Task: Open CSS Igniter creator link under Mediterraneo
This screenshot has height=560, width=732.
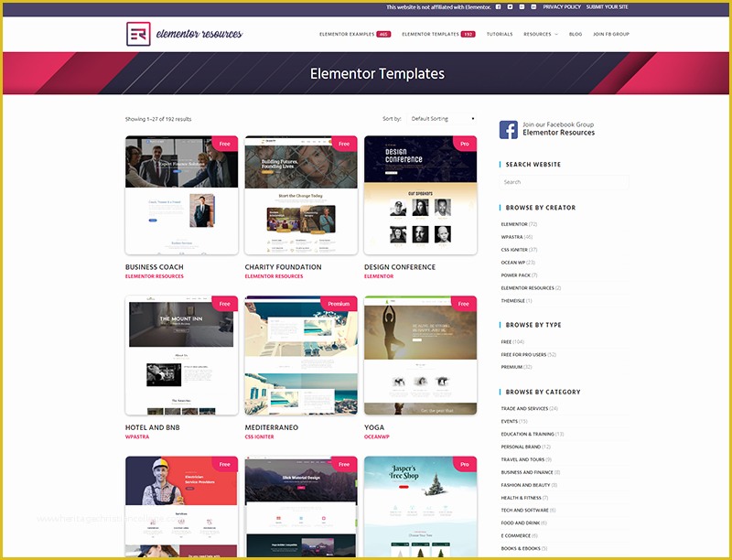Action: pyautogui.click(x=259, y=437)
